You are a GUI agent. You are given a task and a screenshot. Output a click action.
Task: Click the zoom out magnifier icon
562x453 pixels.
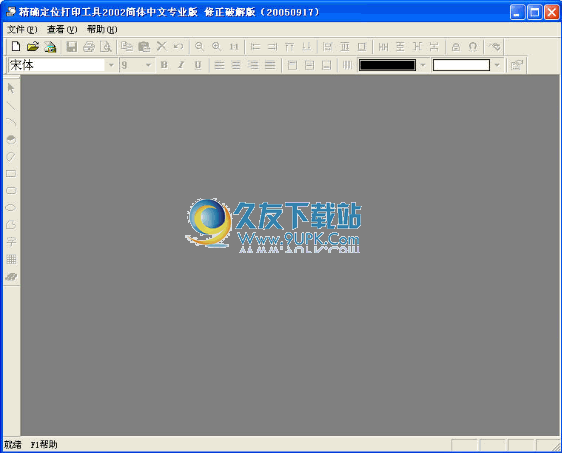[x=199, y=46]
